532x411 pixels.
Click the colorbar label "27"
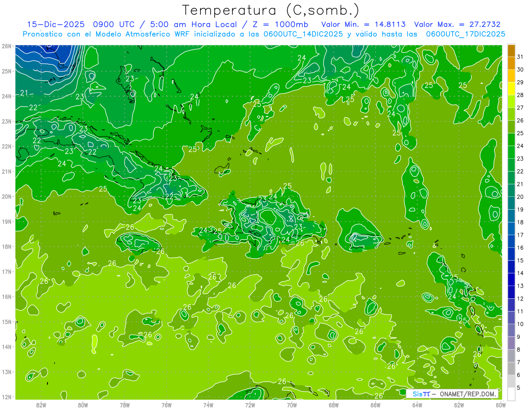pyautogui.click(x=520, y=108)
